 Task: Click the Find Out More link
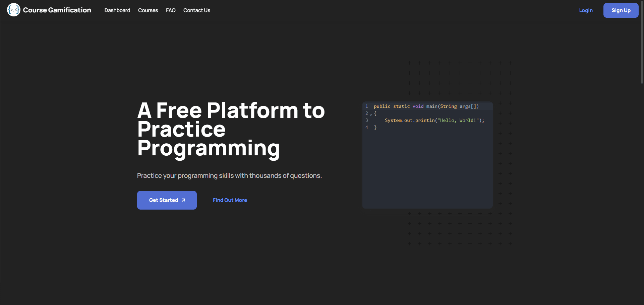coord(230,200)
